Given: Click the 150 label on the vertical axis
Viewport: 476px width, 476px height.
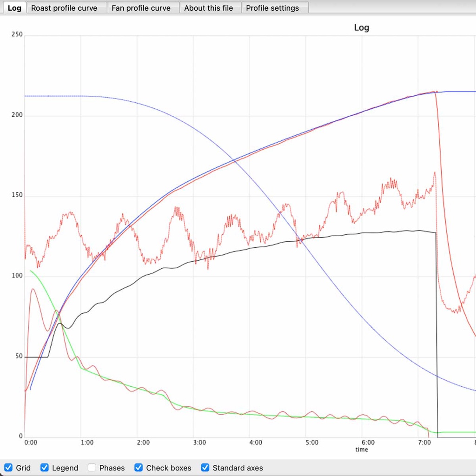Looking at the screenshot, I should pyautogui.click(x=17, y=196).
